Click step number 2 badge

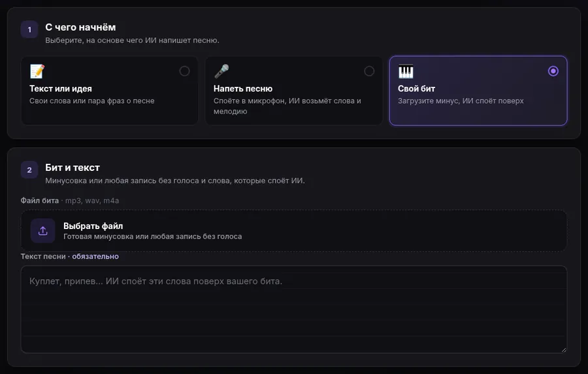(29, 170)
